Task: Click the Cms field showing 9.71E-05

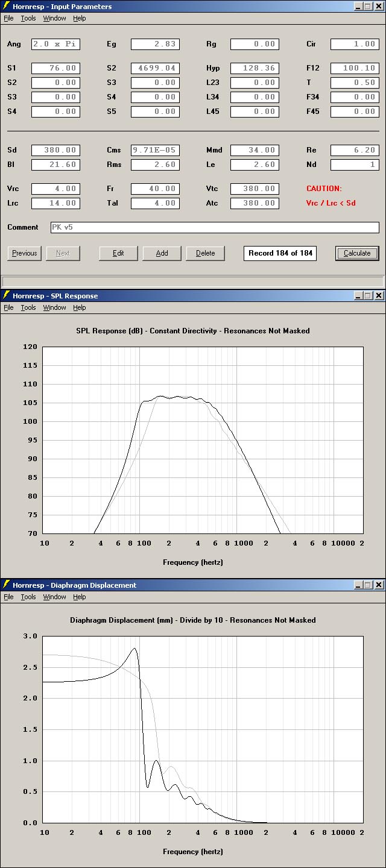Action: pyautogui.click(x=155, y=150)
